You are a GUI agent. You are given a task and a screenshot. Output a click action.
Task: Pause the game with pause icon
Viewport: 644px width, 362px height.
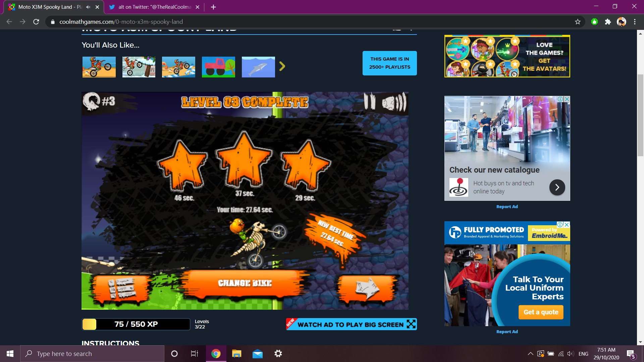(x=370, y=101)
